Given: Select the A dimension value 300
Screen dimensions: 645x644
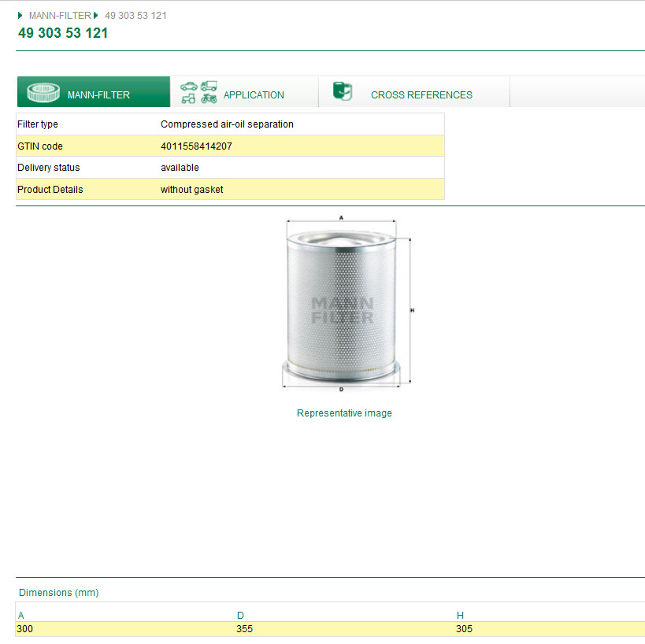Looking at the screenshot, I should [24, 629].
